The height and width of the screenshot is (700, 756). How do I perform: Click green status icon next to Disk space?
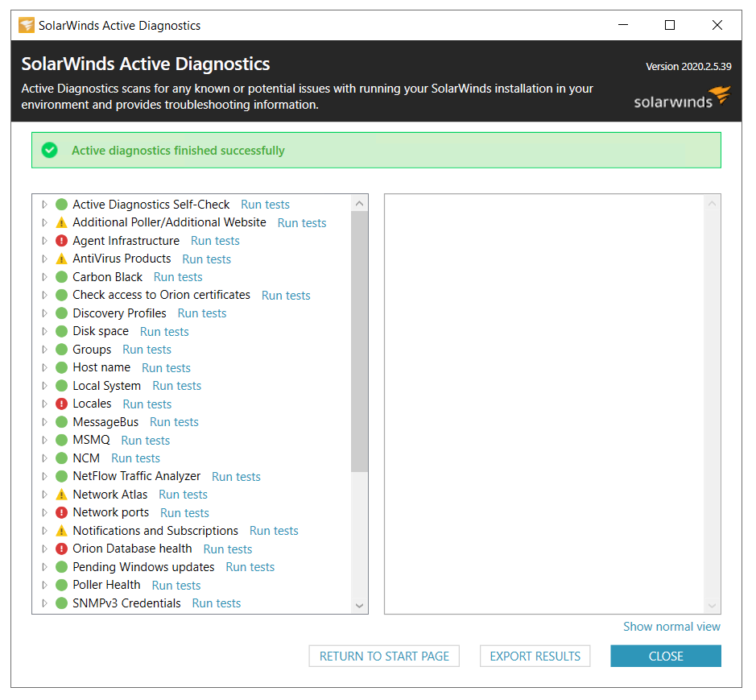click(x=61, y=331)
